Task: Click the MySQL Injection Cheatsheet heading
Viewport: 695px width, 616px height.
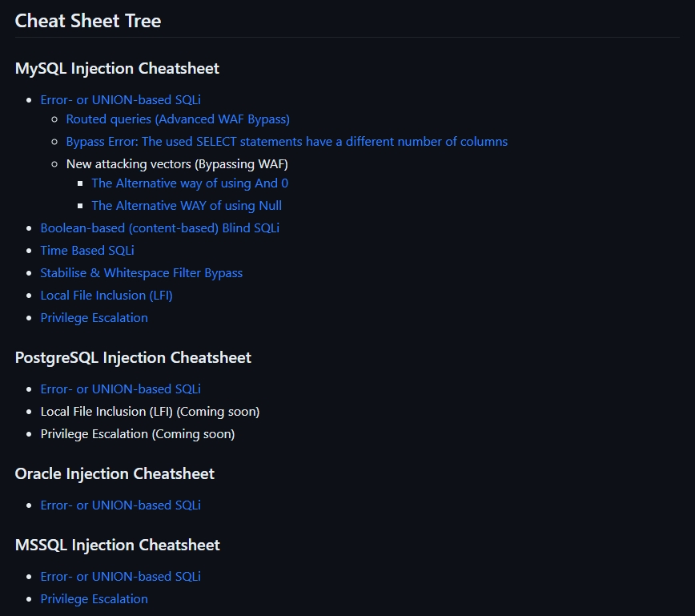Action: point(117,68)
